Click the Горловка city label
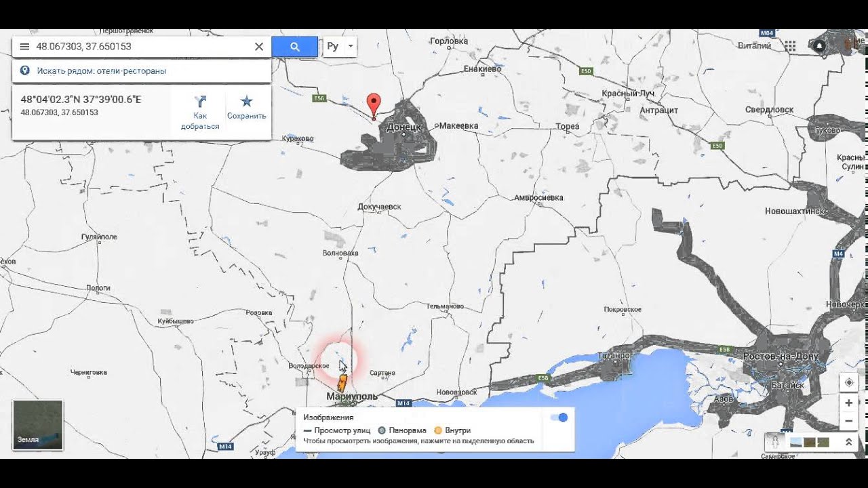 pos(449,41)
